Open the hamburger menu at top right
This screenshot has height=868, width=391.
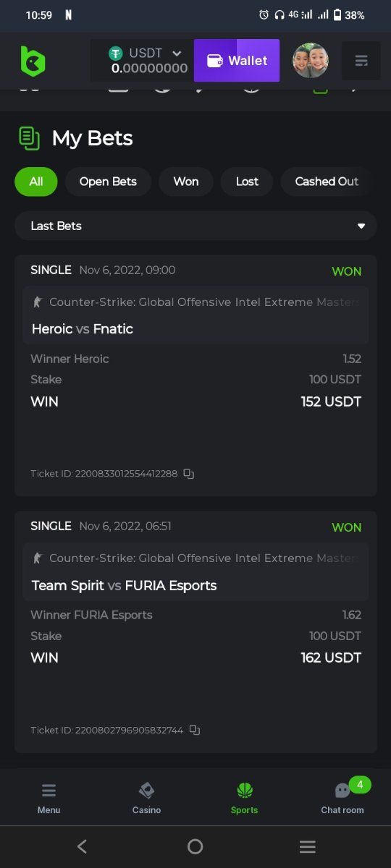click(x=361, y=61)
